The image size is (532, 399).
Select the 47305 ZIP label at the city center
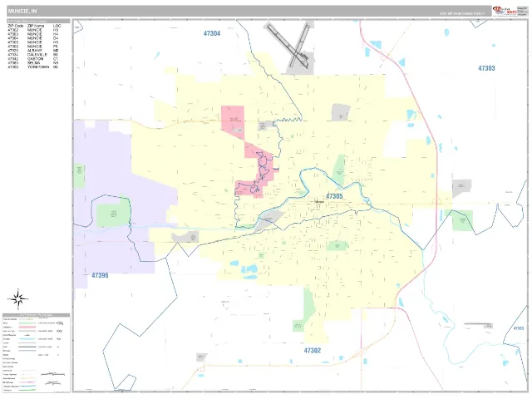coord(334,196)
